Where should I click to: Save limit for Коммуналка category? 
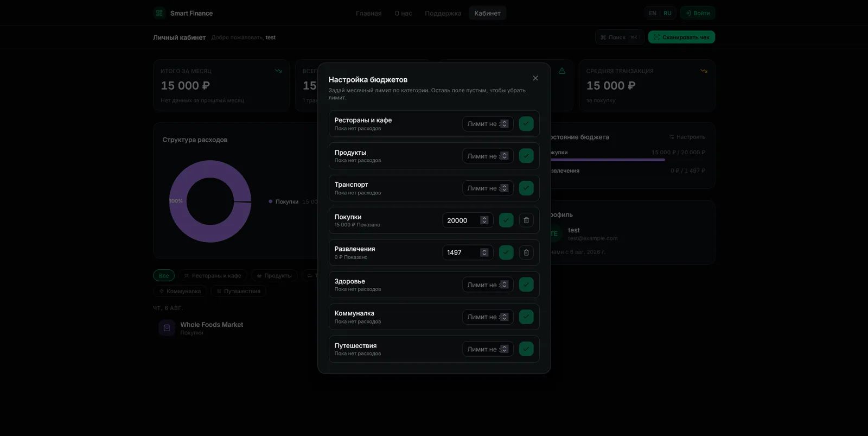(526, 317)
